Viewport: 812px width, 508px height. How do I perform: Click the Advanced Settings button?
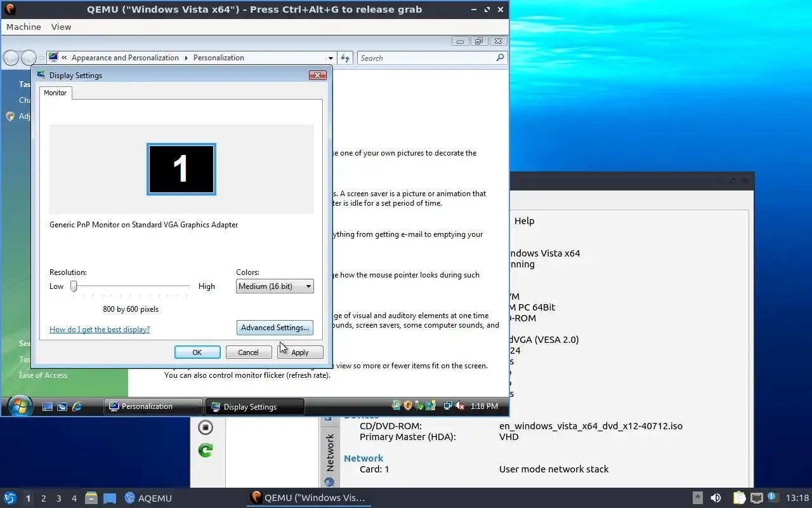(275, 328)
